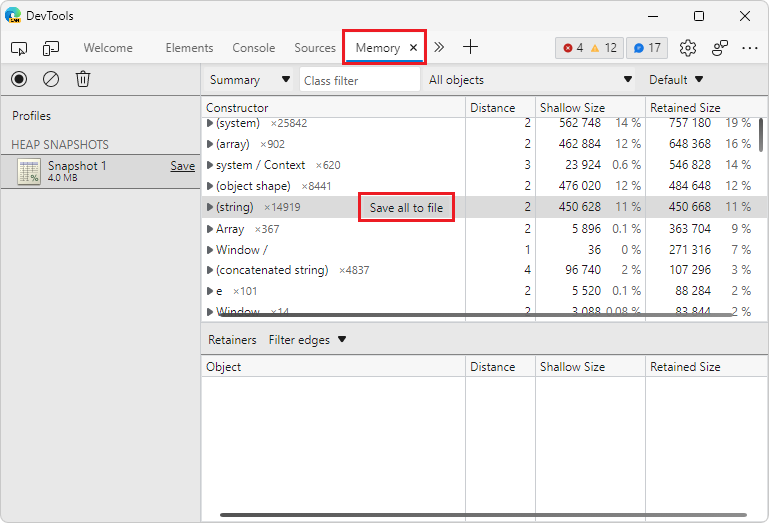The image size is (769, 523).
Task: Toggle device emulation icon
Action: [51, 48]
